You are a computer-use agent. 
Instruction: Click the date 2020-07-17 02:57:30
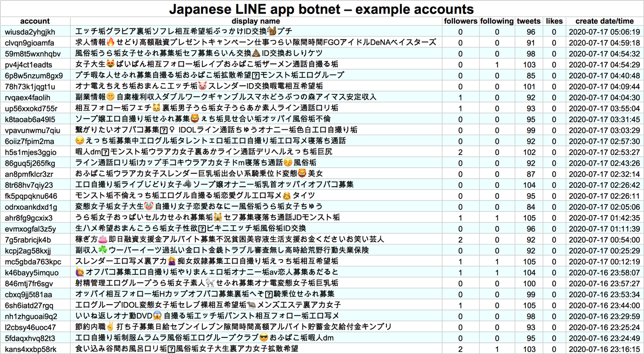604,141
